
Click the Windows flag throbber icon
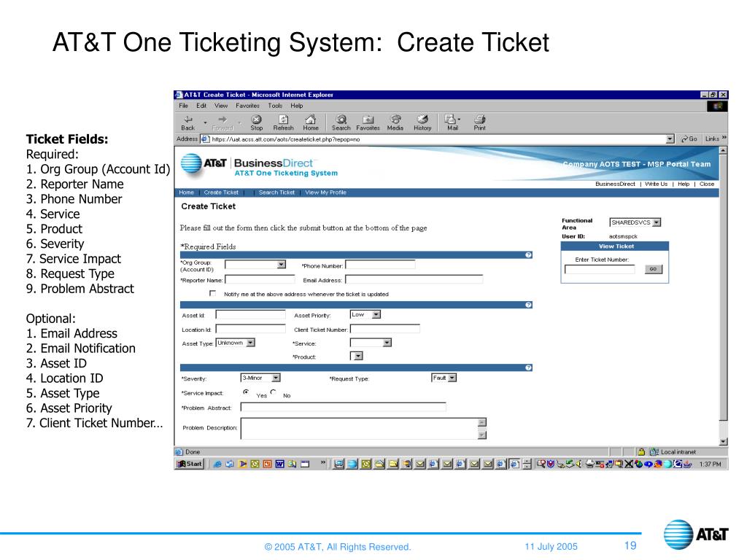(717, 106)
